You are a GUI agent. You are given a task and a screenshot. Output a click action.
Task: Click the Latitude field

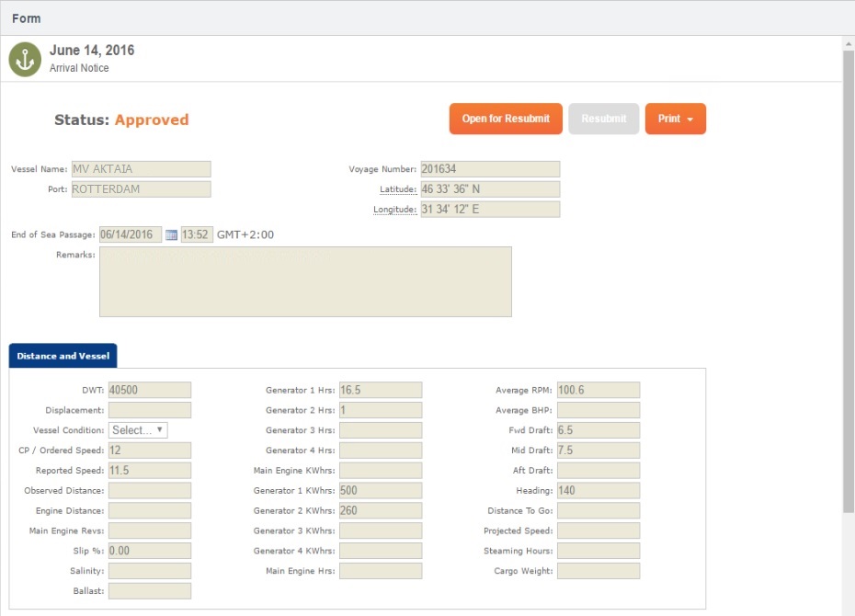pyautogui.click(x=490, y=188)
